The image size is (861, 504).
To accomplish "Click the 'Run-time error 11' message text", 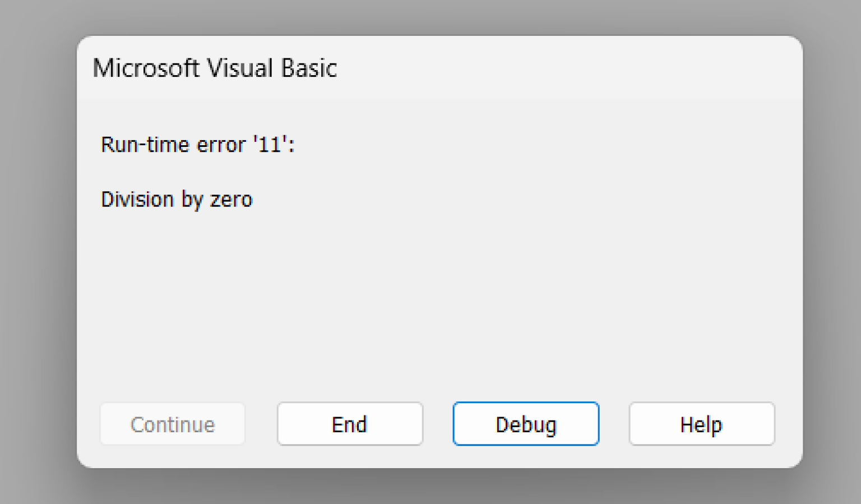I will pos(198,145).
